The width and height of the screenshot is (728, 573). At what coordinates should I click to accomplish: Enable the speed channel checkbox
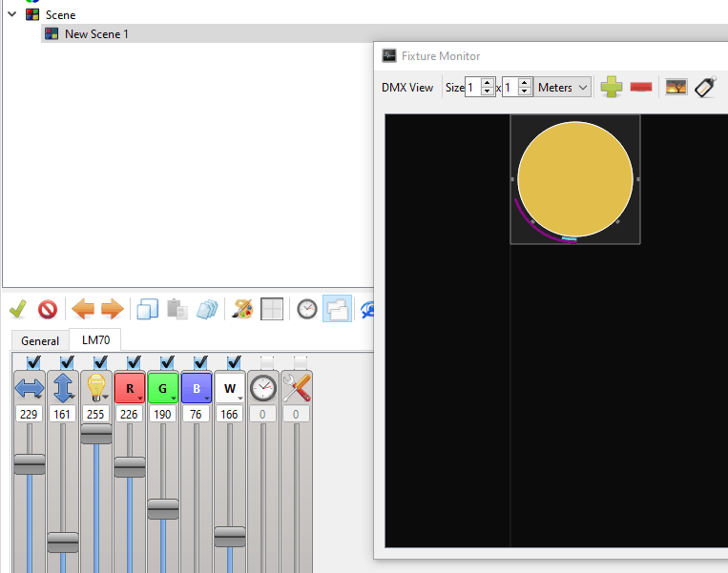coord(267,362)
